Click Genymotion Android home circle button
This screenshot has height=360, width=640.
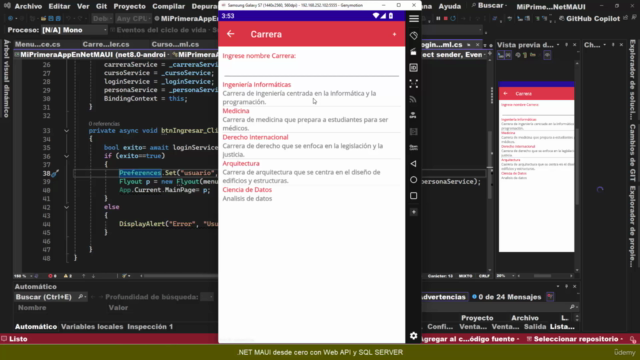(x=413, y=180)
